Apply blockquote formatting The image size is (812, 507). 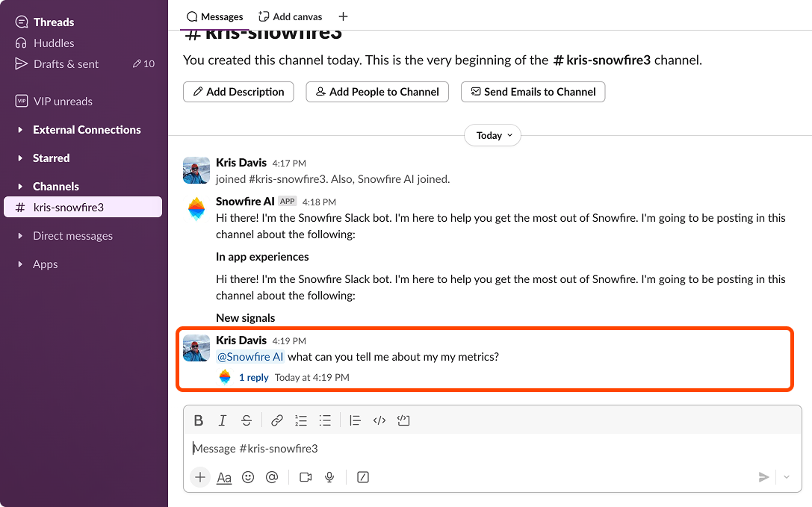355,420
